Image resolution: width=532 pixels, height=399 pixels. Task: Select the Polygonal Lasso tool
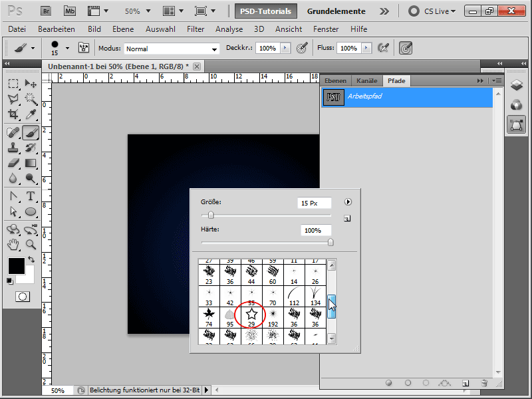(x=13, y=98)
